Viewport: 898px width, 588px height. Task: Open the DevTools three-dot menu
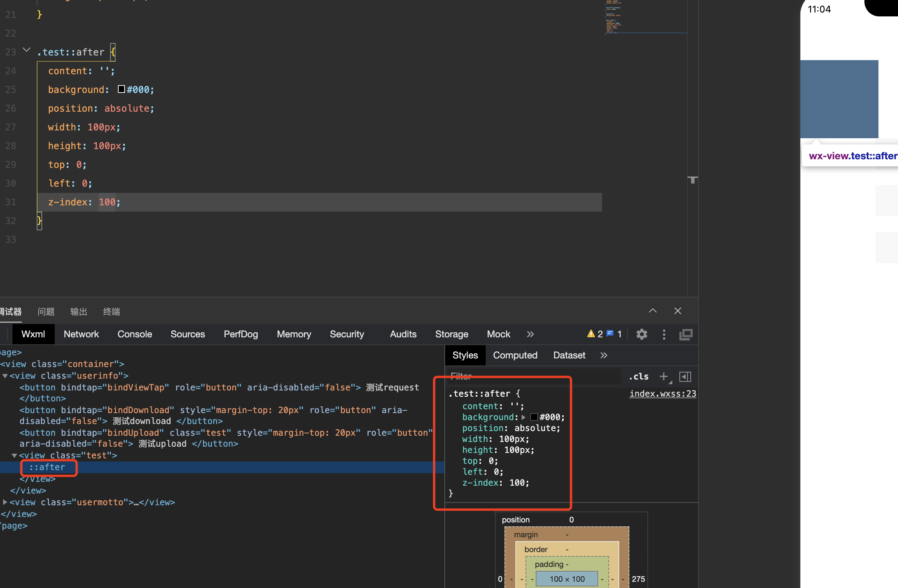click(664, 334)
